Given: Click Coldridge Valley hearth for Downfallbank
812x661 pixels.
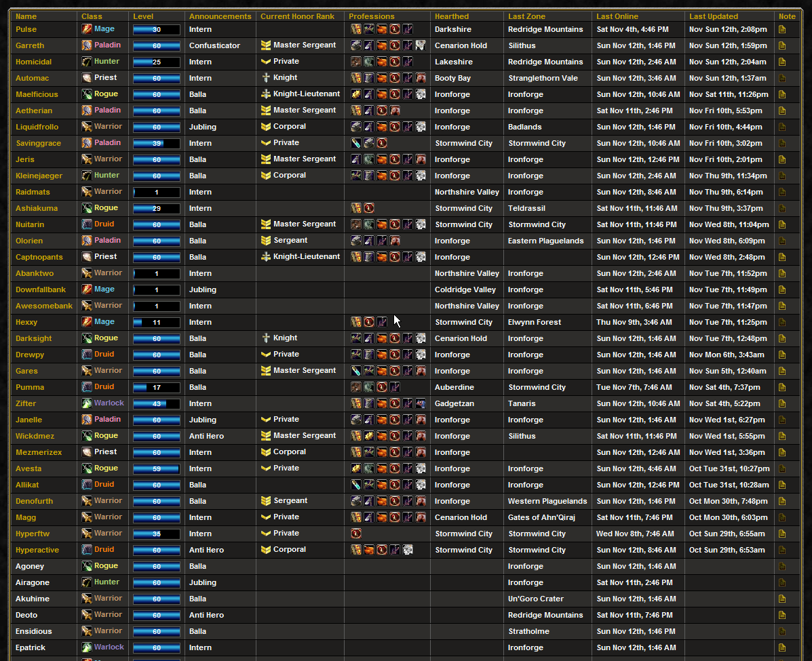Looking at the screenshot, I should click(x=465, y=289).
